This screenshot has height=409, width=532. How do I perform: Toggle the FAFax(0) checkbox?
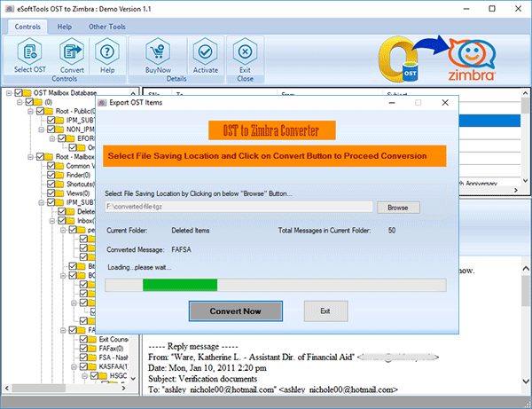(84, 349)
